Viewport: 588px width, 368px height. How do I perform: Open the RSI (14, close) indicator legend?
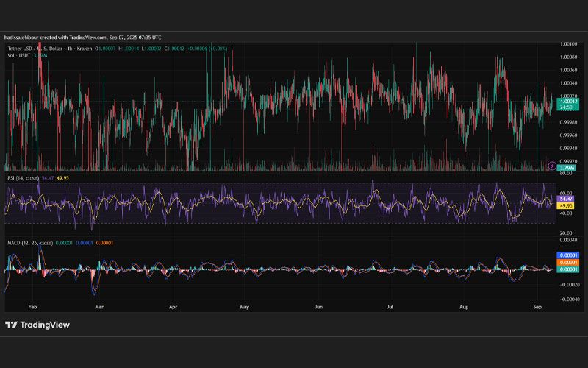(24, 178)
